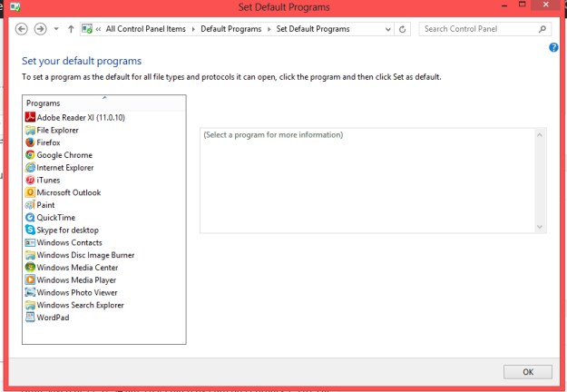This screenshot has width=567, height=392.
Task: Click the window system icon in title bar
Action: point(15,6)
